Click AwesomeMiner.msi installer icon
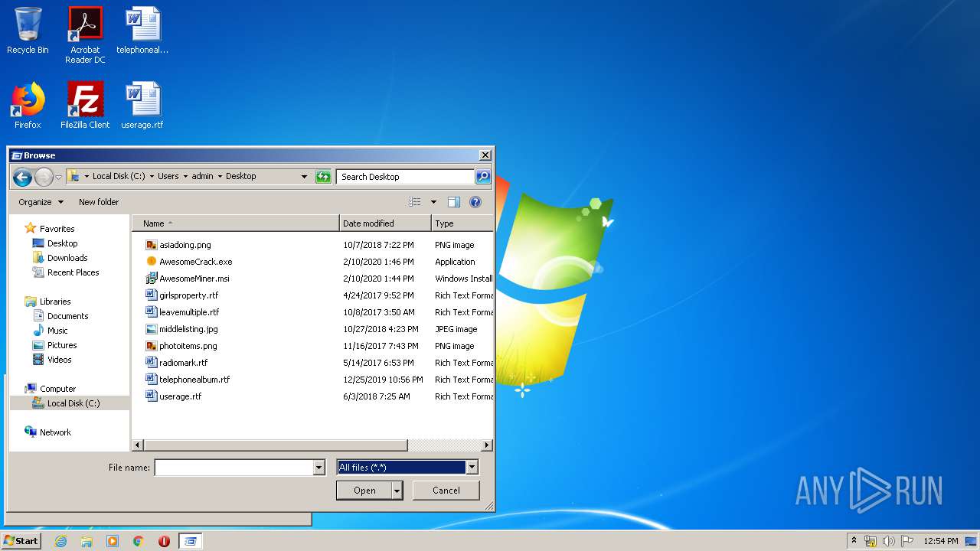This screenshot has height=551, width=980. pos(152,279)
